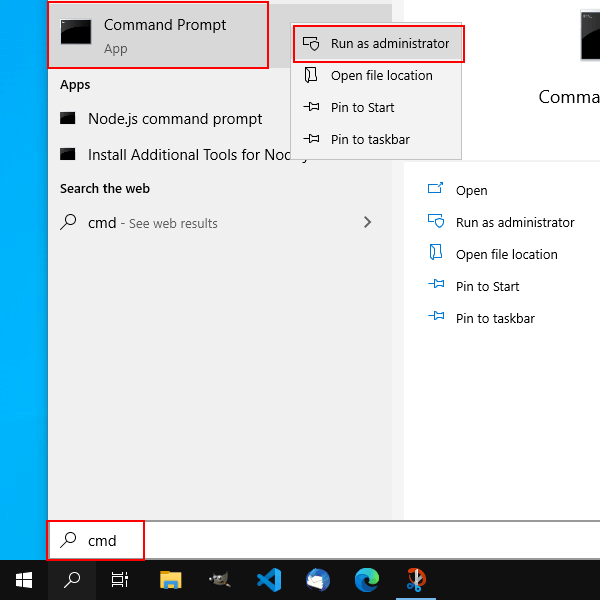The image size is (600, 600).
Task: Choose Run as administrator in context menu
Action: (379, 44)
